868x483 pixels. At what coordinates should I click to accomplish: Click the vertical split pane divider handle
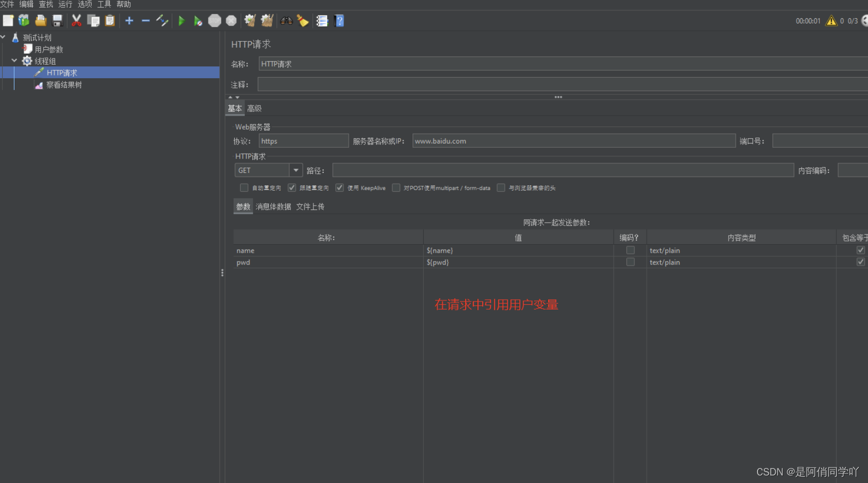tap(222, 273)
